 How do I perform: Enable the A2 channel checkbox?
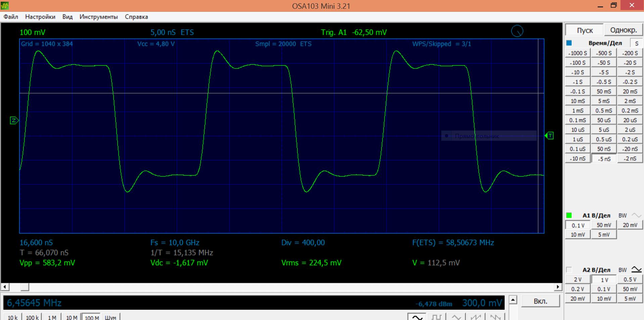point(569,270)
